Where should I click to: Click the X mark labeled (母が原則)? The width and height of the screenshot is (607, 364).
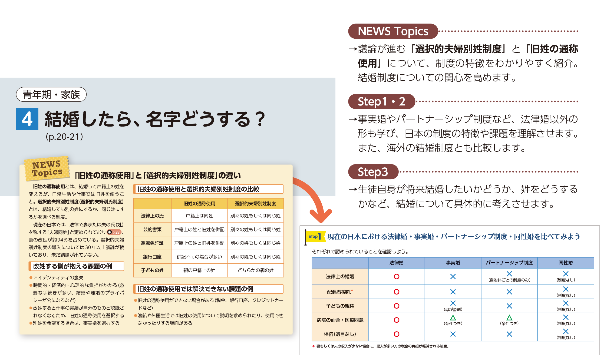click(x=453, y=303)
